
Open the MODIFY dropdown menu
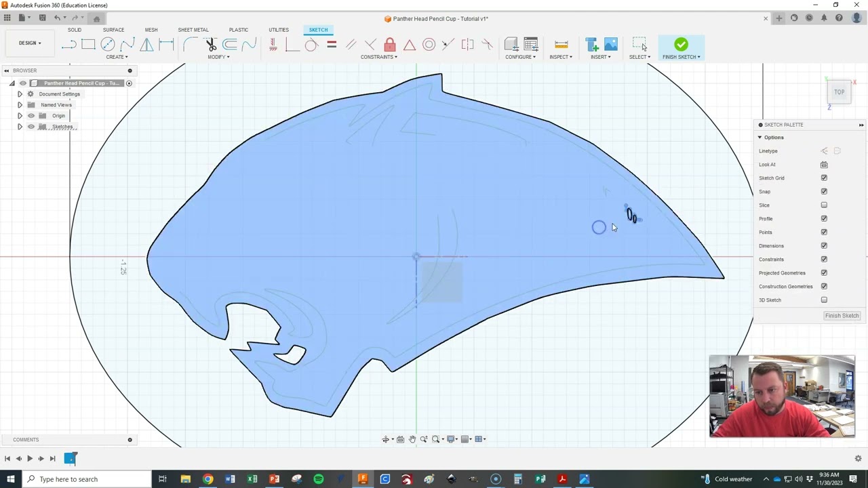pos(218,57)
